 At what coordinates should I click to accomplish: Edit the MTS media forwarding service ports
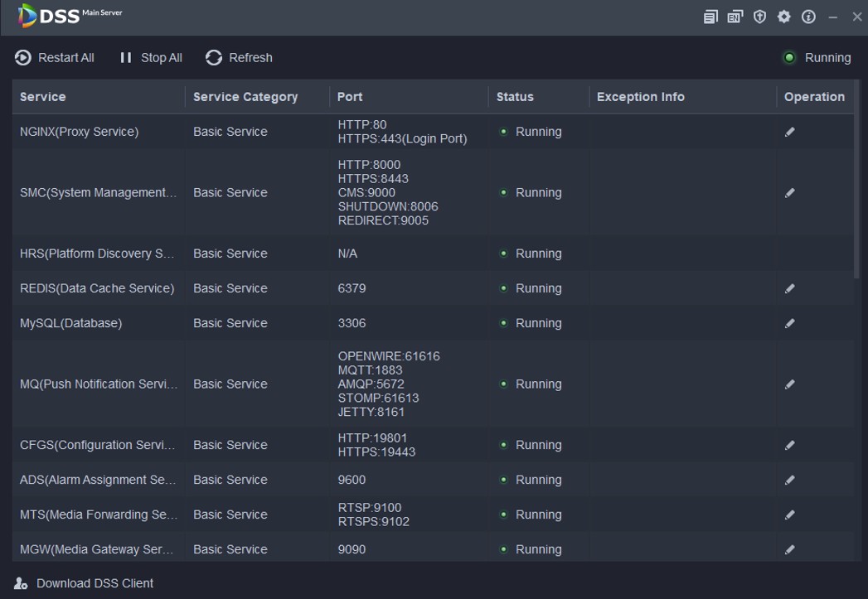coord(790,514)
